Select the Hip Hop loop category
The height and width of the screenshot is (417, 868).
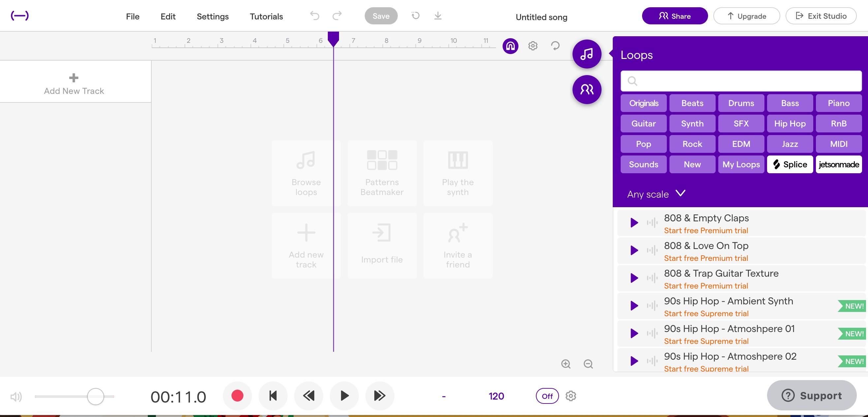(x=790, y=124)
